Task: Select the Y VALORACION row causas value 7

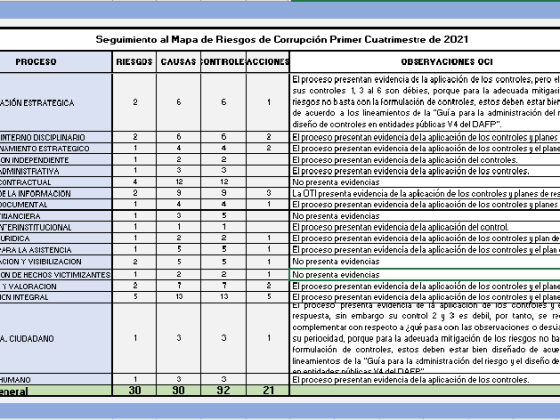Action: pyautogui.click(x=179, y=286)
